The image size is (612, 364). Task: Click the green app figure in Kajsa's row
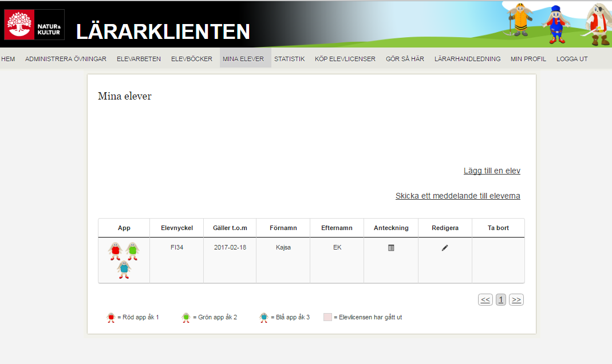click(x=133, y=251)
